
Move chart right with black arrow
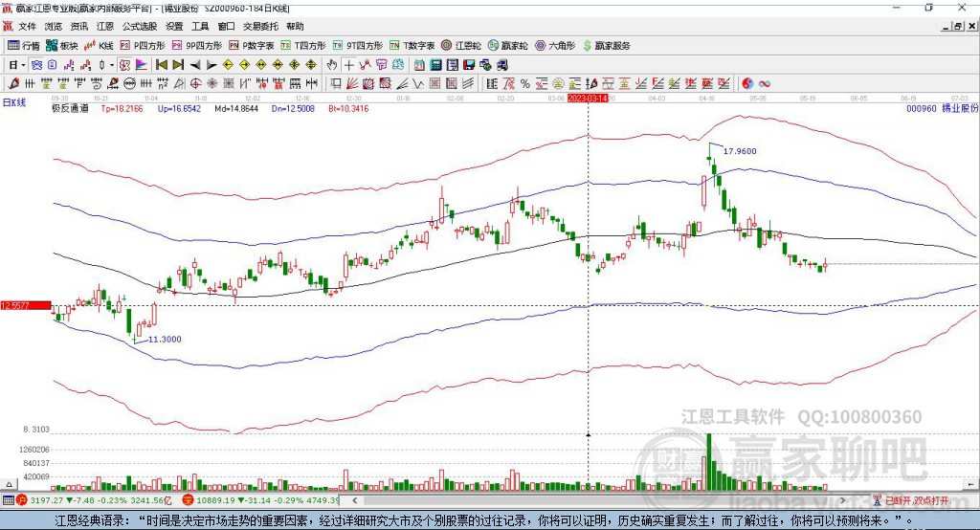212,65
